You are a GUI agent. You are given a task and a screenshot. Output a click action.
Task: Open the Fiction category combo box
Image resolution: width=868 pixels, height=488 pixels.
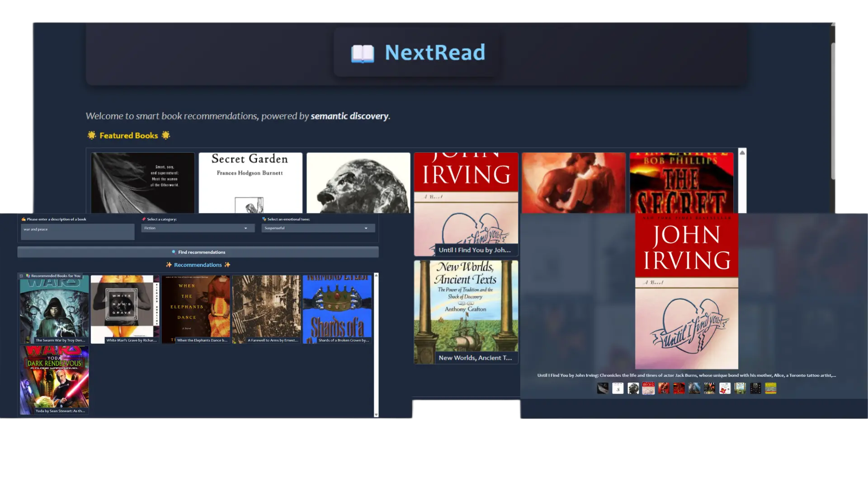click(198, 228)
